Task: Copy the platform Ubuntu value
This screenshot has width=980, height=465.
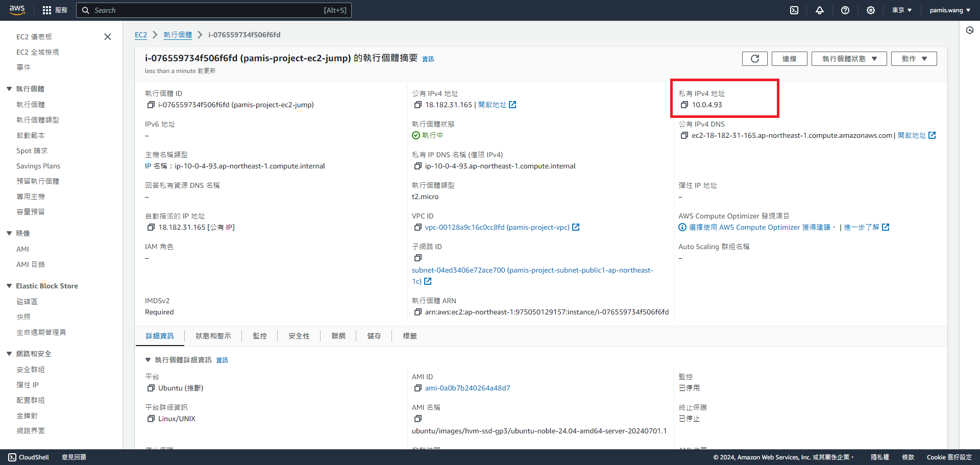Action: click(151, 388)
